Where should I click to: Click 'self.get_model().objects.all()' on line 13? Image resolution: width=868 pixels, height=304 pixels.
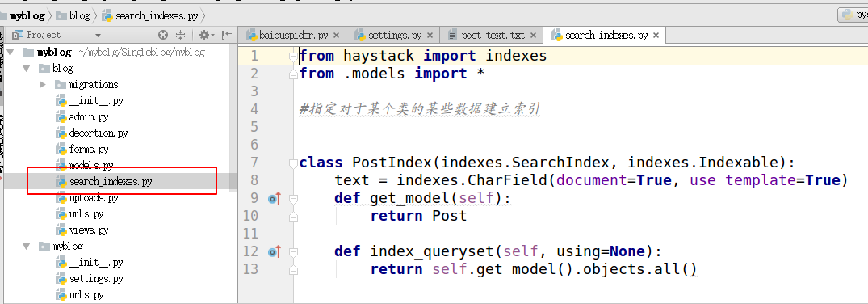[x=564, y=269]
